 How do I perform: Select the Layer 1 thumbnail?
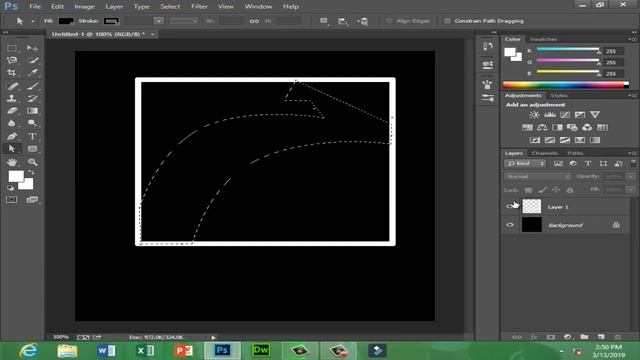(x=532, y=207)
